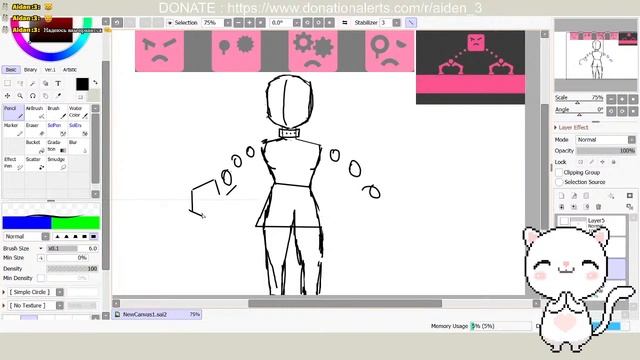640x360 pixels.
Task: Click the black foreground color swatch
Action: point(82,84)
